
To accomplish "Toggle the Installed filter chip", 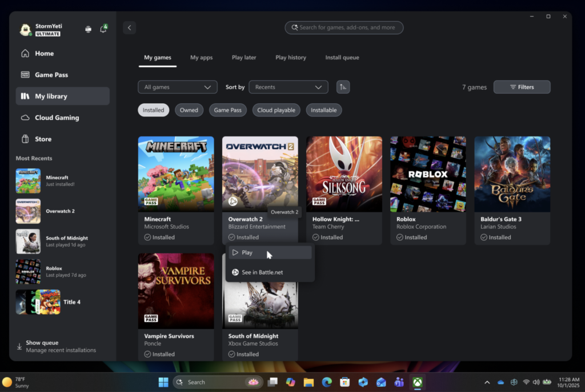I will (x=153, y=110).
